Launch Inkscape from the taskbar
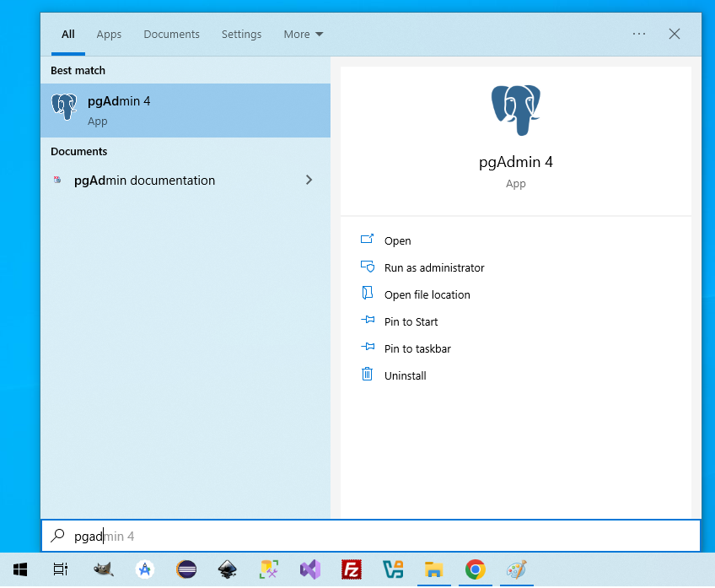 [228, 569]
